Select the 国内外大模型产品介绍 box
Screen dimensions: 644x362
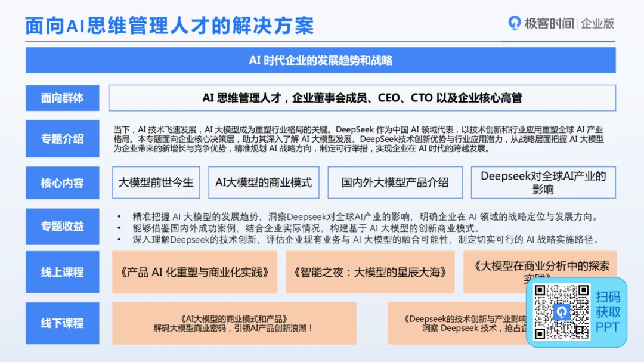[x=395, y=182]
